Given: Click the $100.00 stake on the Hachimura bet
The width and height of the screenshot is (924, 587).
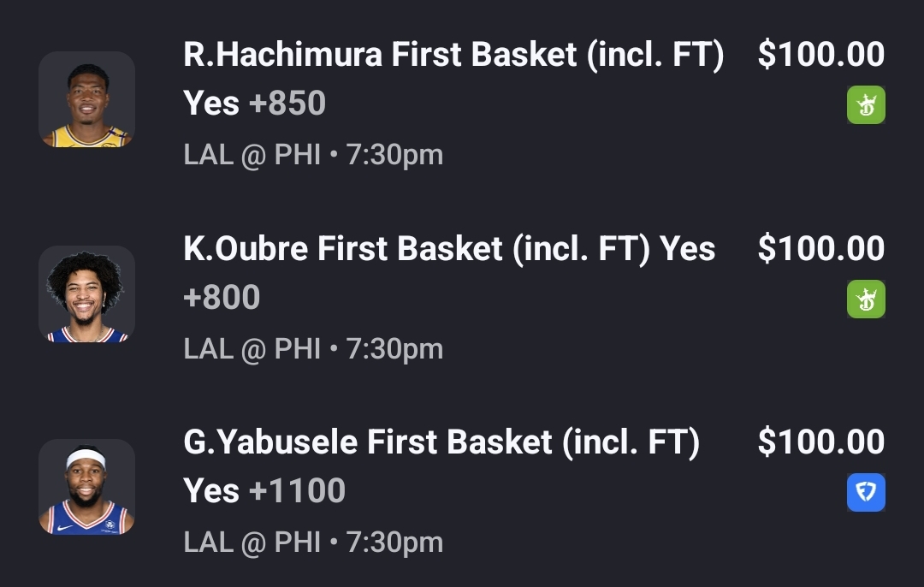Looking at the screenshot, I should 820,56.
